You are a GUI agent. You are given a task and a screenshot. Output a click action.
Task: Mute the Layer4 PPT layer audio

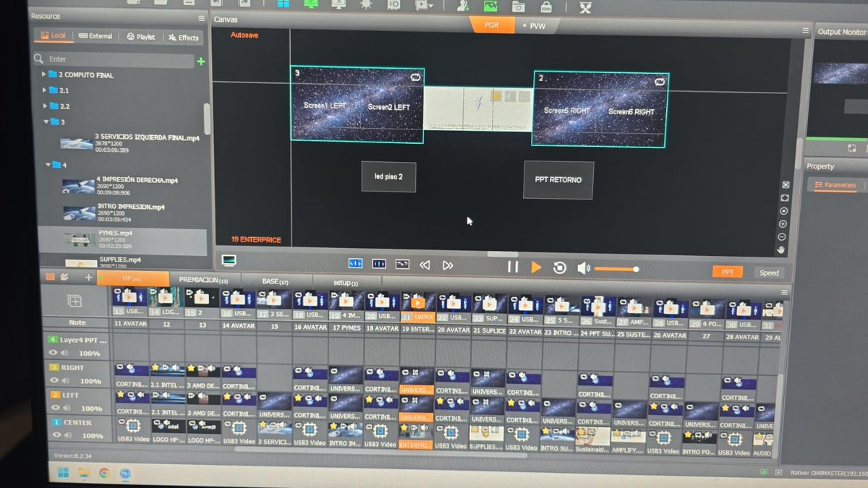click(65, 353)
